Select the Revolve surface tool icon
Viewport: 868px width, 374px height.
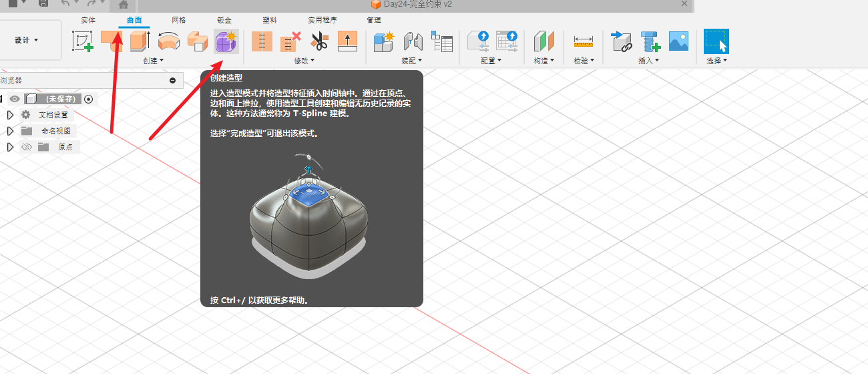click(x=169, y=41)
